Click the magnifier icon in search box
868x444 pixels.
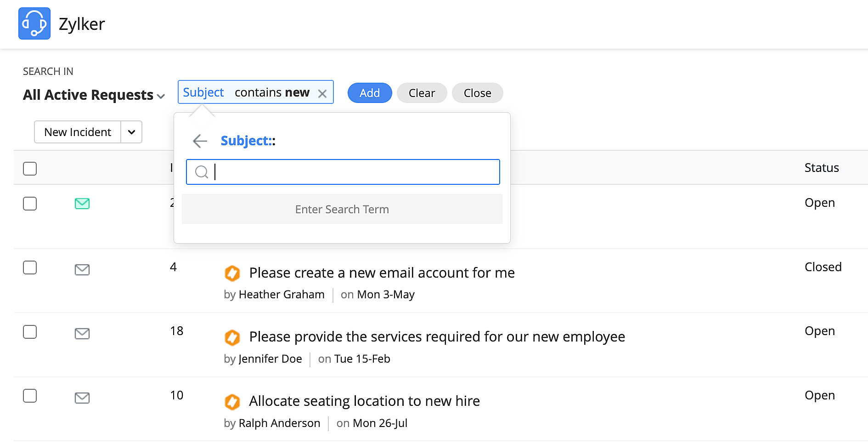tap(202, 172)
